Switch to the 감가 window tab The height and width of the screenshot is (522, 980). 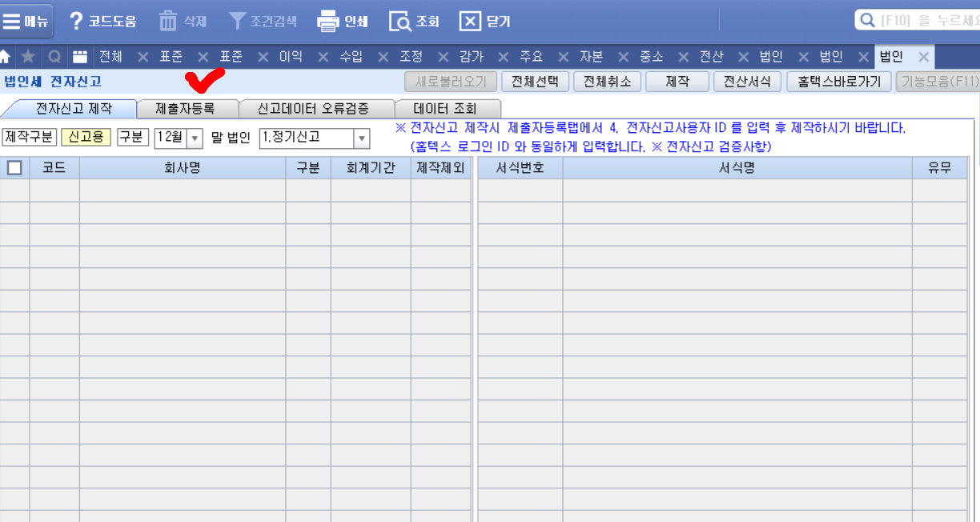coord(471,57)
